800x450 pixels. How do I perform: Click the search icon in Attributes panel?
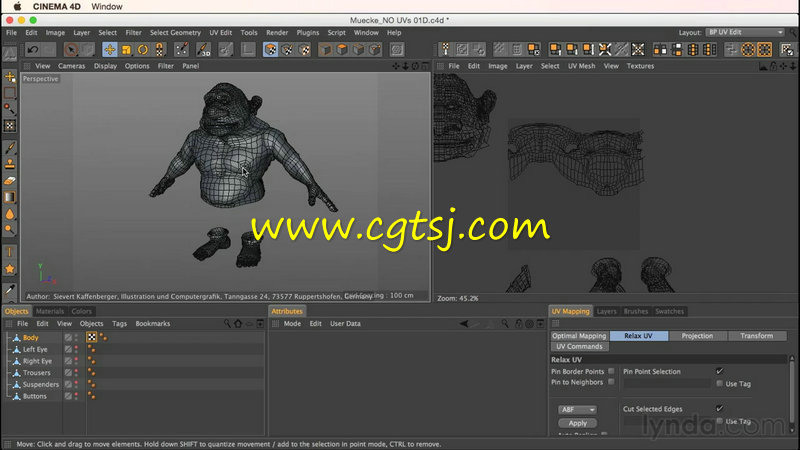point(505,323)
